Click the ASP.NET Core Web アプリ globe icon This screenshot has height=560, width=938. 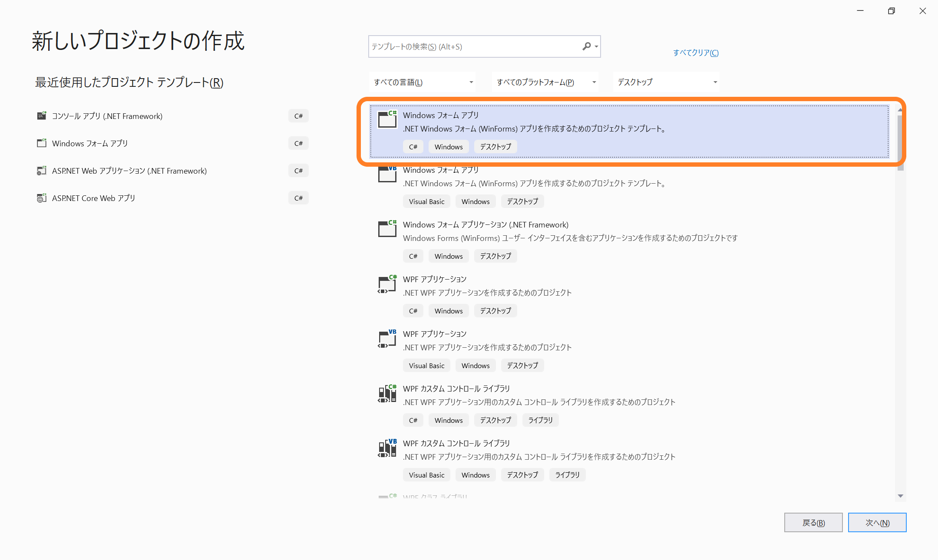click(42, 198)
